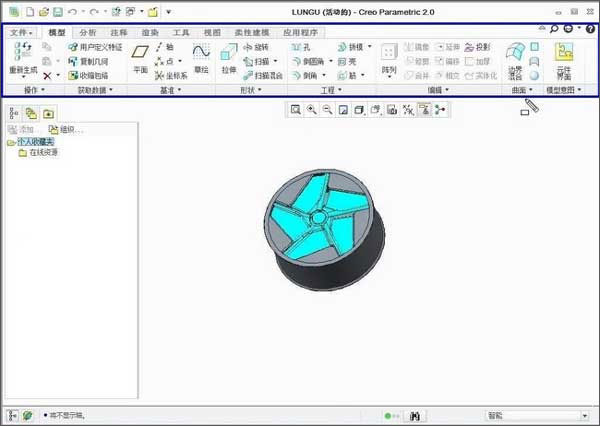Select the 孔 hole tool

click(301, 47)
